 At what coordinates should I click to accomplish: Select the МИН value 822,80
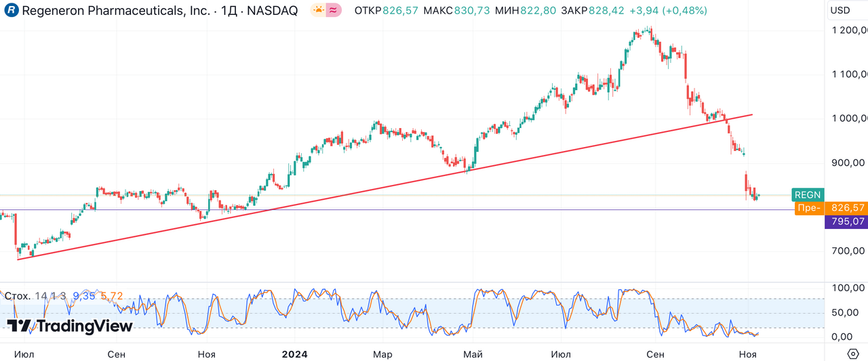[538, 11]
